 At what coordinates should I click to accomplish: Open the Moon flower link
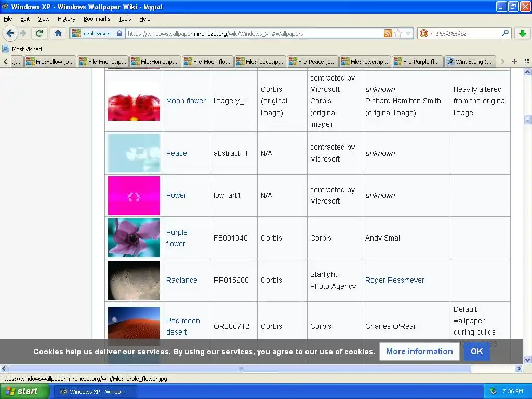(x=185, y=101)
